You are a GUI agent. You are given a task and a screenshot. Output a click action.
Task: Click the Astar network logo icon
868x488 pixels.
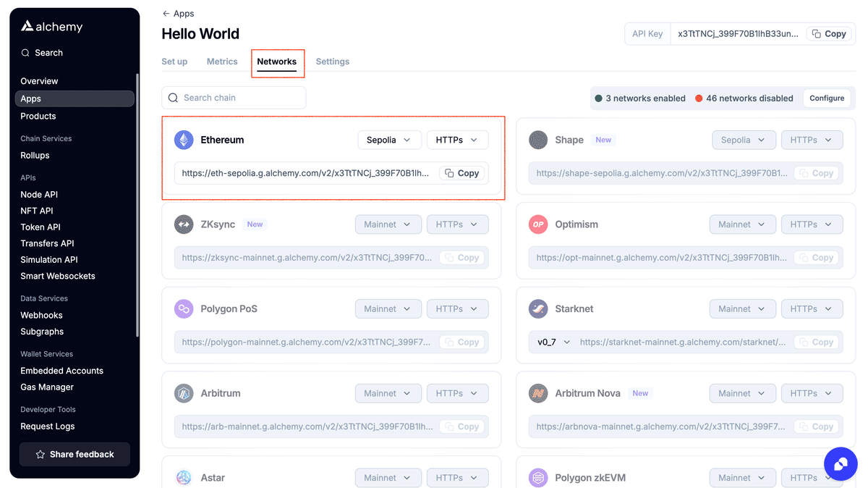[x=184, y=478]
